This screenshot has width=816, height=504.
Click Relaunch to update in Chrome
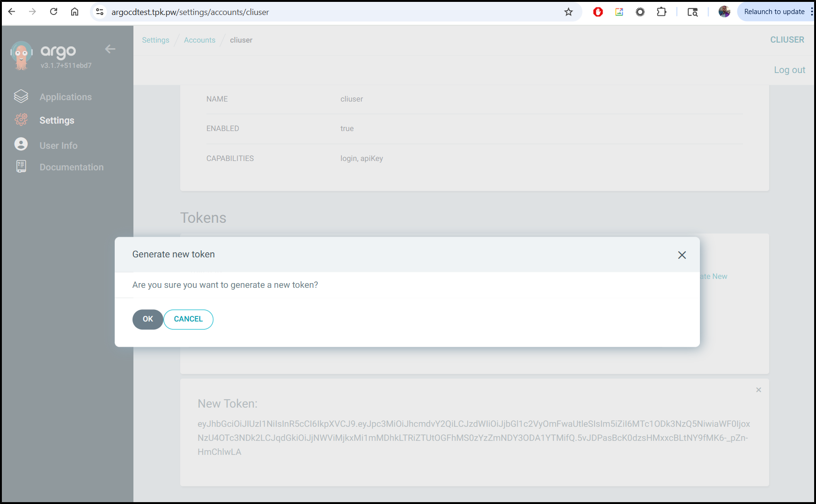pyautogui.click(x=774, y=12)
